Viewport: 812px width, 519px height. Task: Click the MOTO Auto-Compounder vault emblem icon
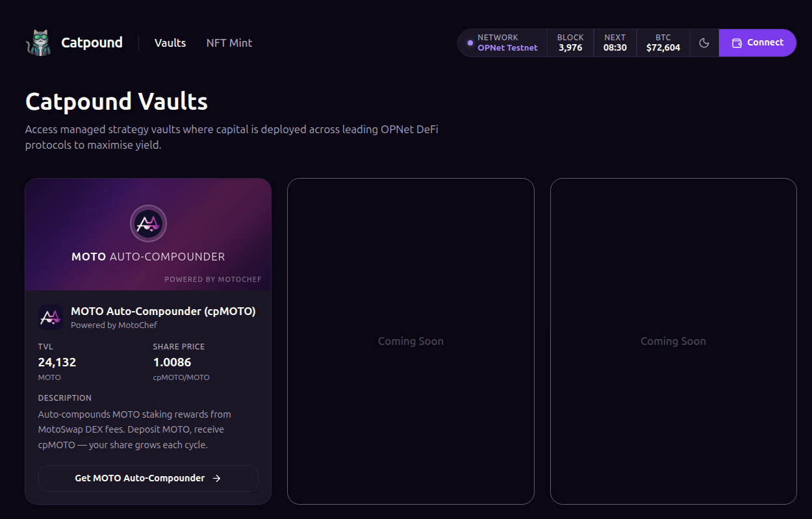[x=148, y=223]
